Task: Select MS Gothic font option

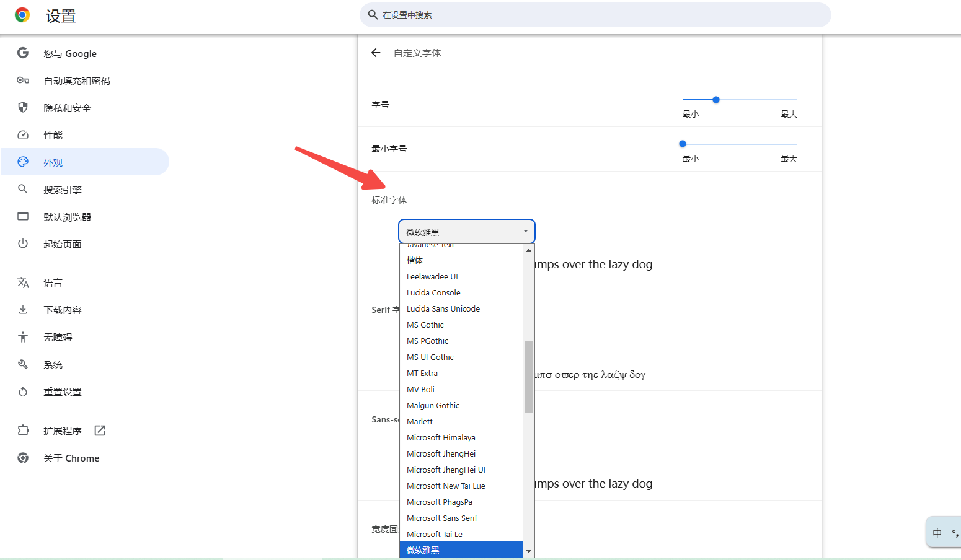Action: pyautogui.click(x=462, y=325)
